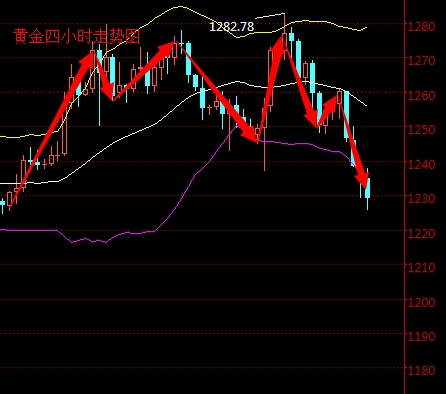Select the 1220 price axis label
This screenshot has width=446, height=394.
click(x=422, y=234)
